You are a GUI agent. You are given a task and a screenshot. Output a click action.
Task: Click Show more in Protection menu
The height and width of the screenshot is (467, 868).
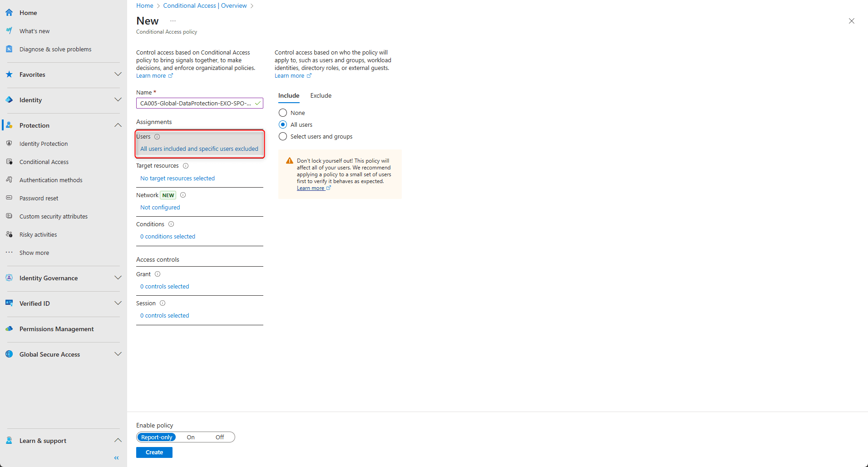34,253
